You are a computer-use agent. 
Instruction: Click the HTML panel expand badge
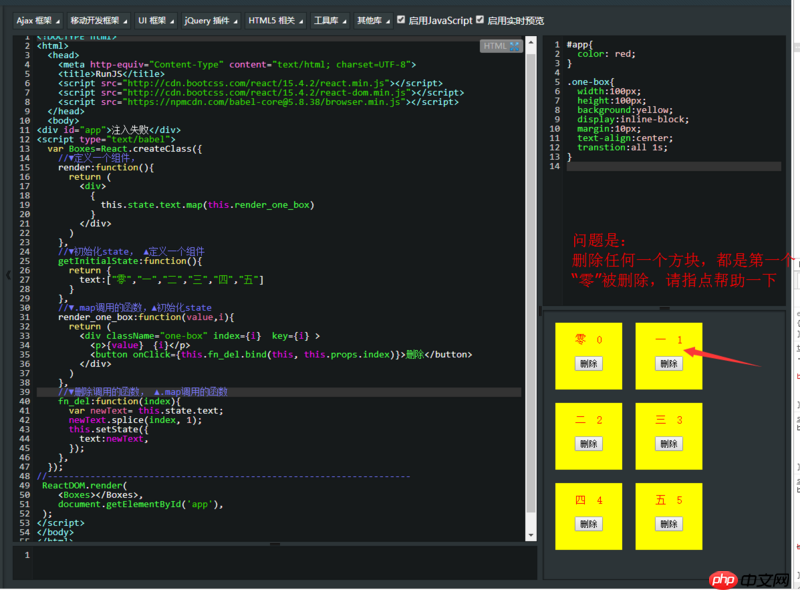(501, 46)
